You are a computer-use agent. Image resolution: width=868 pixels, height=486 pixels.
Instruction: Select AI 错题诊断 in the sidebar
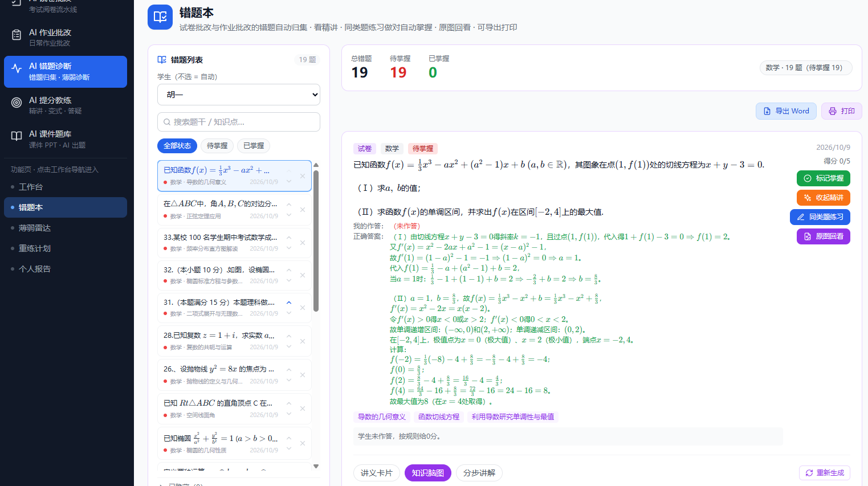66,72
